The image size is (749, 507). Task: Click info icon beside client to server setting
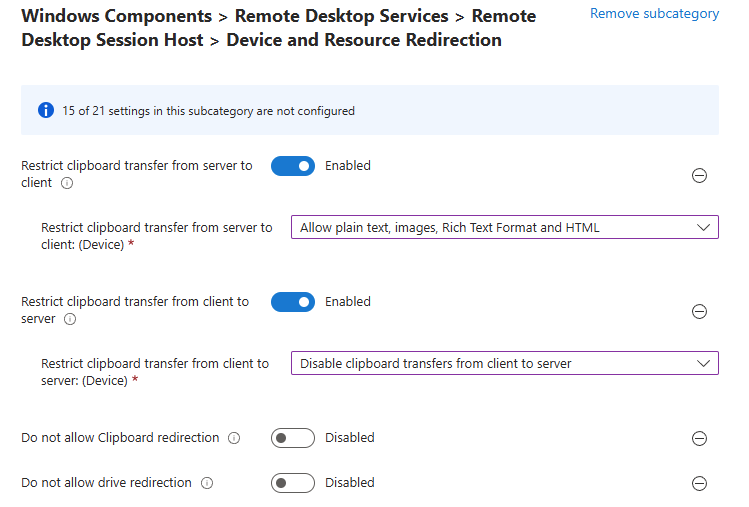[69, 320]
